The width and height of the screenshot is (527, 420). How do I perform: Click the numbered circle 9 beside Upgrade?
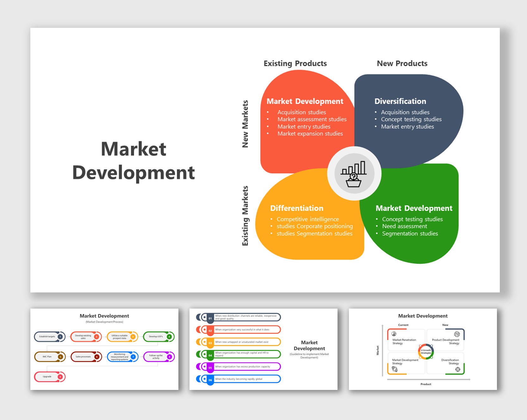coord(60,377)
